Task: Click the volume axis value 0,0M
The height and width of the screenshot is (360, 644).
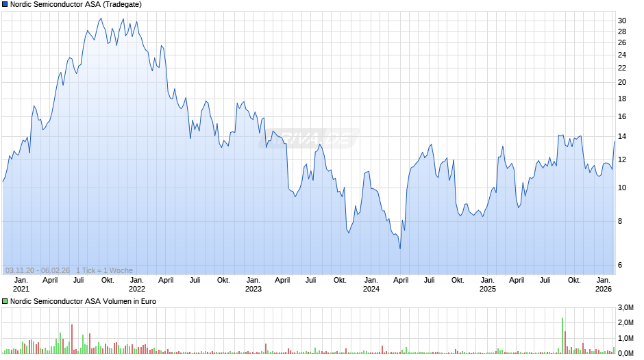Action: pyautogui.click(x=626, y=353)
